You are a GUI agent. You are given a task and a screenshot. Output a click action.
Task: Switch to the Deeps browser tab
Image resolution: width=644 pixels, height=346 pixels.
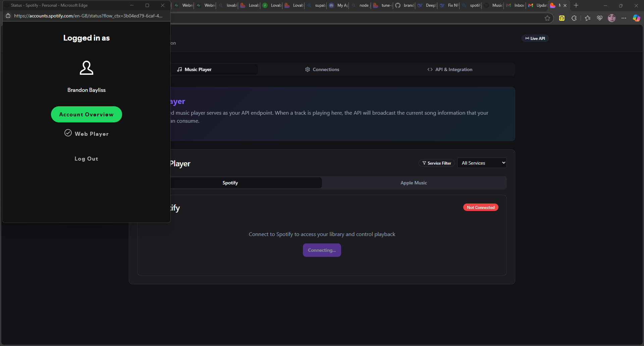point(427,5)
